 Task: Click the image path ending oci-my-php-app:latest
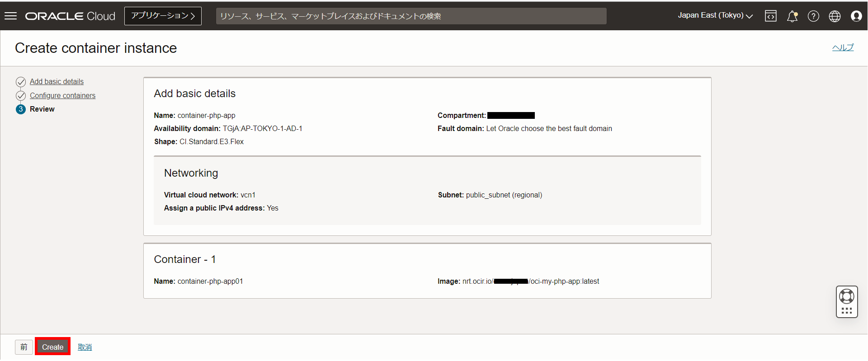pyautogui.click(x=531, y=281)
